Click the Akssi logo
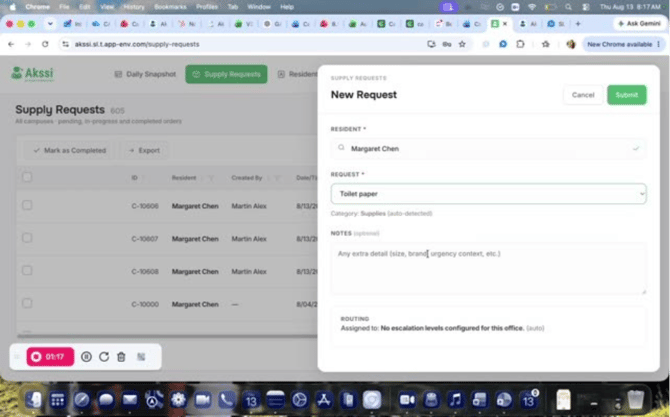 point(33,73)
